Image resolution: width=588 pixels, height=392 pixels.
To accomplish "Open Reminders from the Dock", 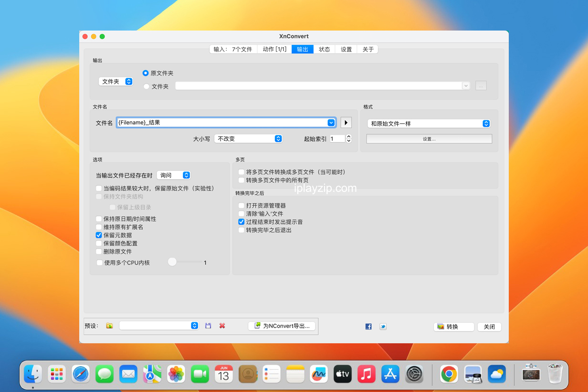I will 272,374.
